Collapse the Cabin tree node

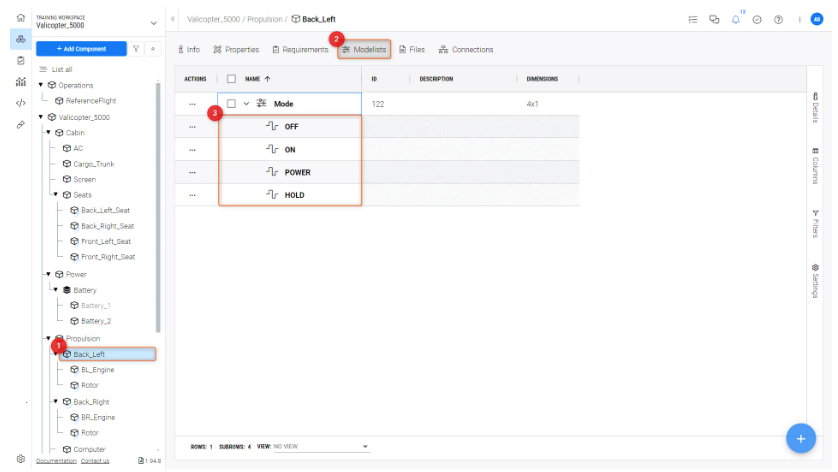point(48,133)
